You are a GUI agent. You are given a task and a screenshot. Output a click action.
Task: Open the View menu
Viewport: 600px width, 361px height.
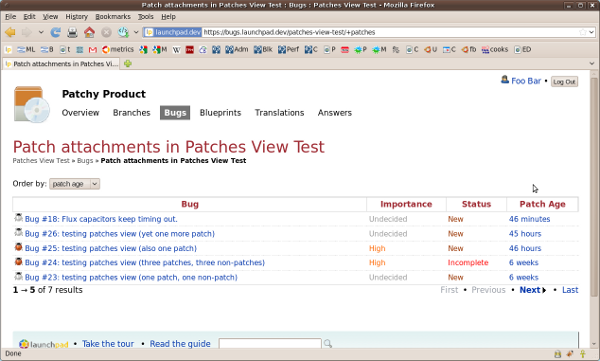[50, 16]
